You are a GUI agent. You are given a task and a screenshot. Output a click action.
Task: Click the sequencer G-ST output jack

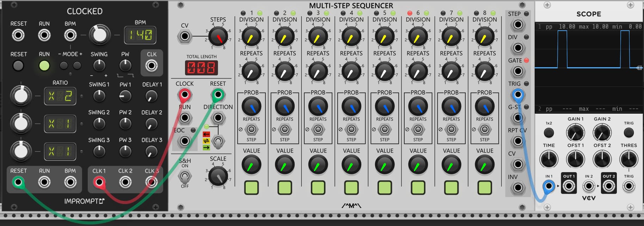coord(517,118)
